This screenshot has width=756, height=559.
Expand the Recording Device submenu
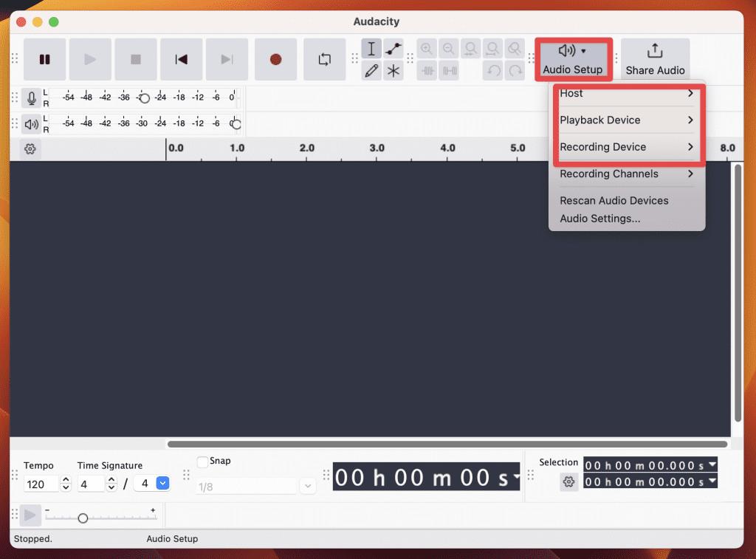click(627, 147)
